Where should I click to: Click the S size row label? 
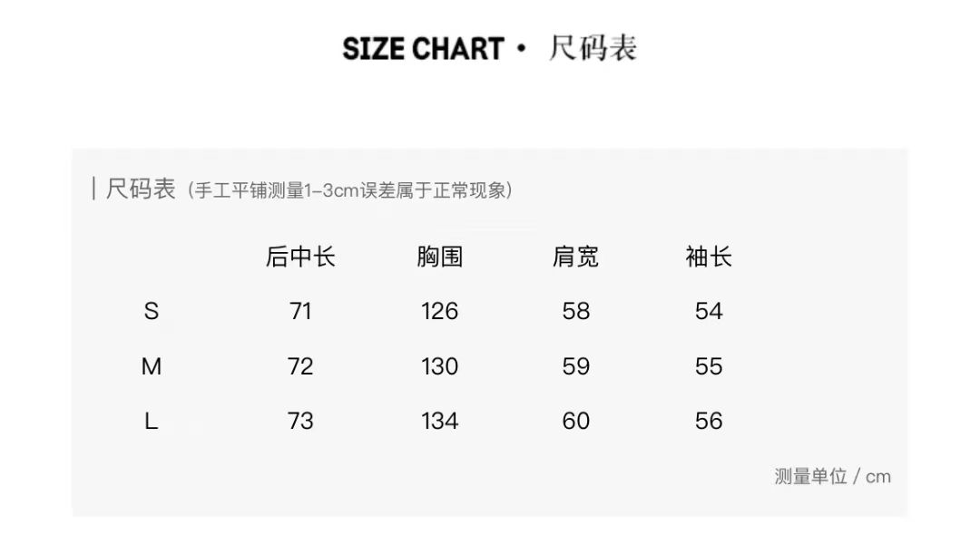tap(152, 311)
